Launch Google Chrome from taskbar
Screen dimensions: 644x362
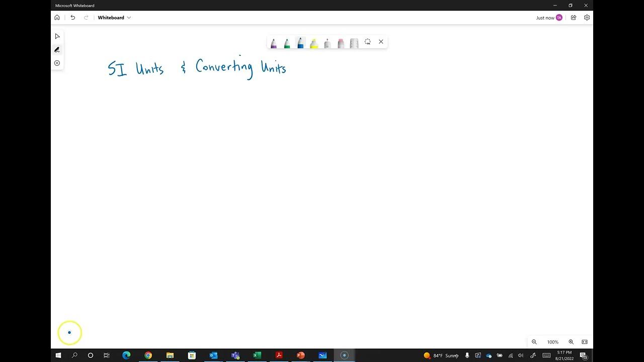[x=148, y=355]
